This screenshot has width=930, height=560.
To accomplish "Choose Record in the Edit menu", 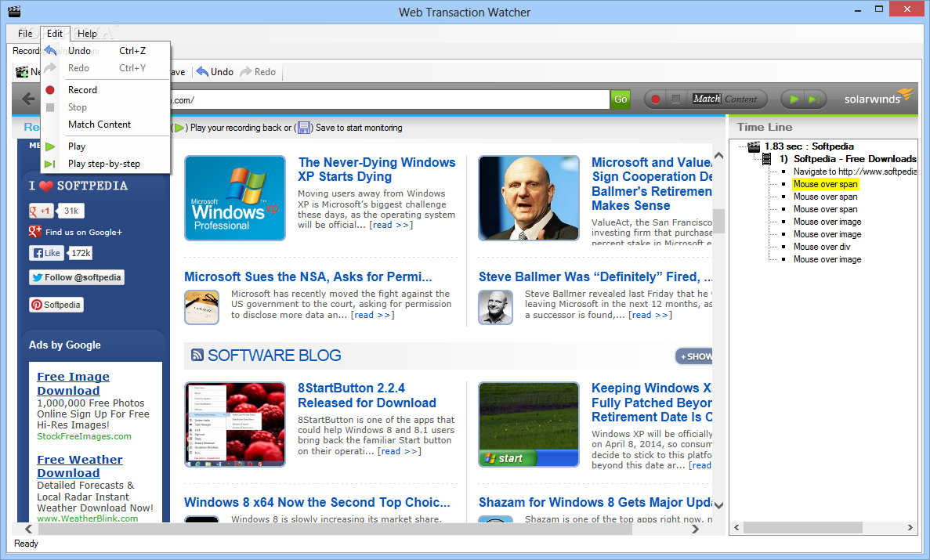I will pyautogui.click(x=106, y=90).
